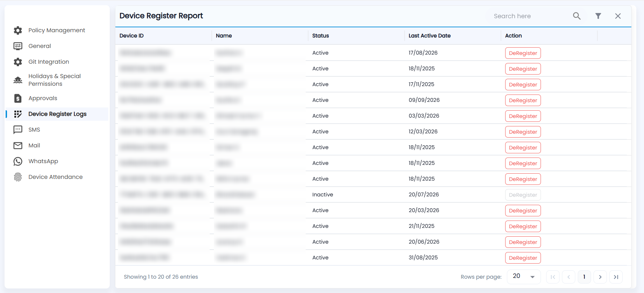Sort by the Device ID column header
The height and width of the screenshot is (293, 644).
(x=131, y=36)
